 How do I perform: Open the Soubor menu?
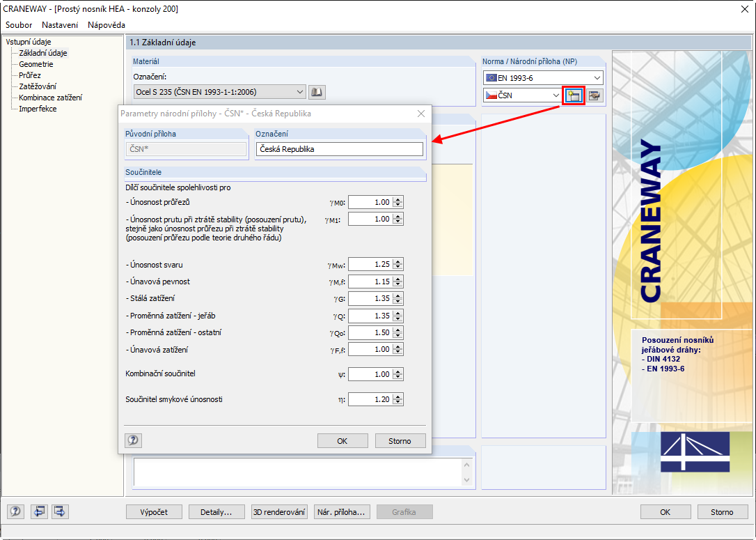(x=19, y=24)
